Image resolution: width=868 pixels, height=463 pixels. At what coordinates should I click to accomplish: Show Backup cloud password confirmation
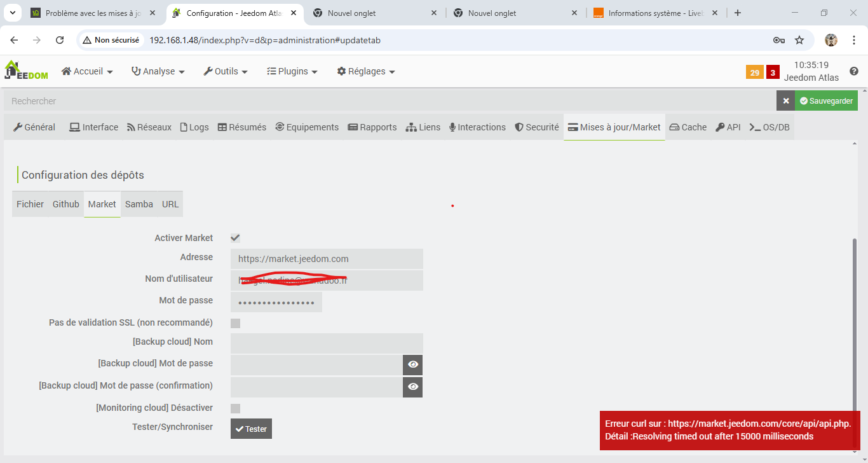(x=413, y=387)
